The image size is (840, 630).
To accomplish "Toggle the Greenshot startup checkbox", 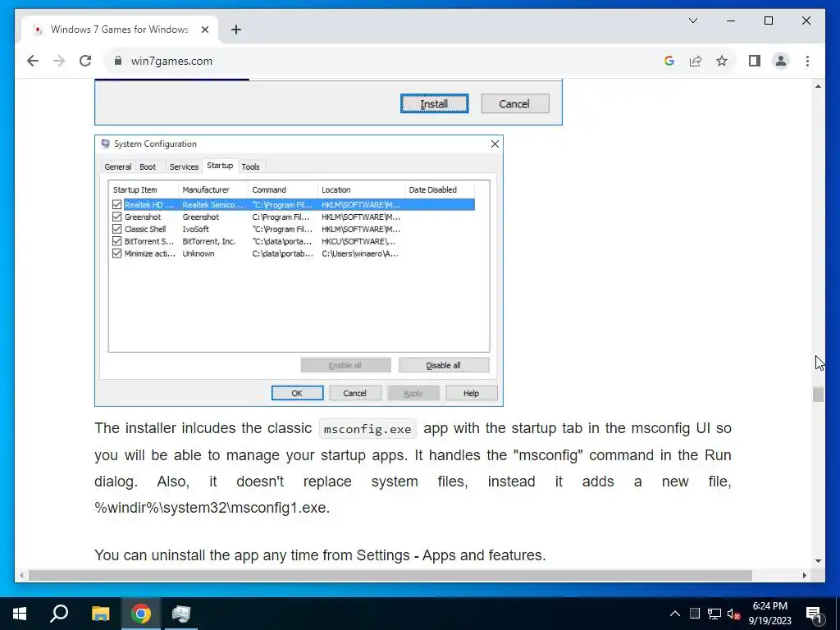I will coord(116,217).
